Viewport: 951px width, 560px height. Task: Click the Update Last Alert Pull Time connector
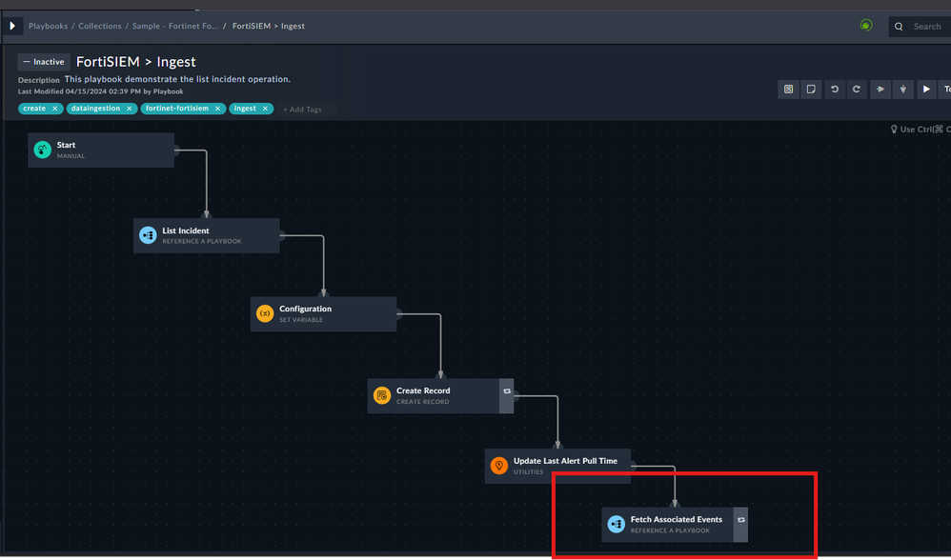(x=633, y=466)
